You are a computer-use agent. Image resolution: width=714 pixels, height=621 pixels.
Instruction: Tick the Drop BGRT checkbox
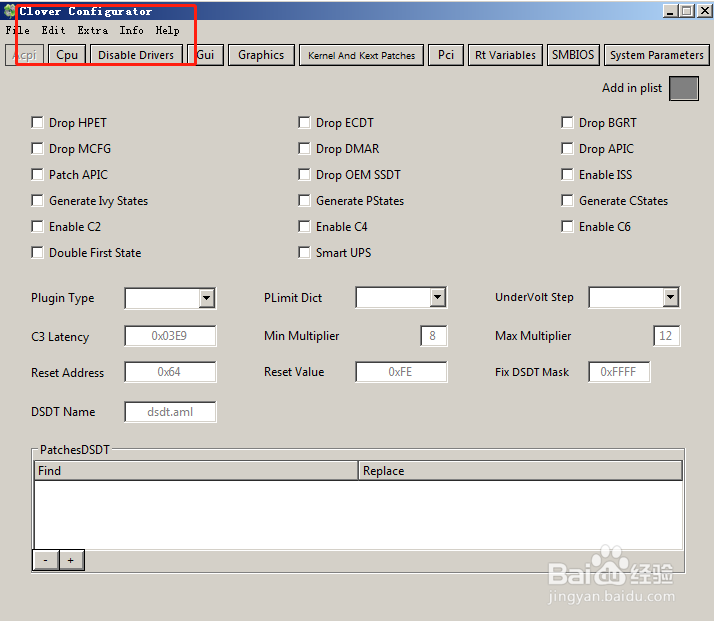point(567,122)
